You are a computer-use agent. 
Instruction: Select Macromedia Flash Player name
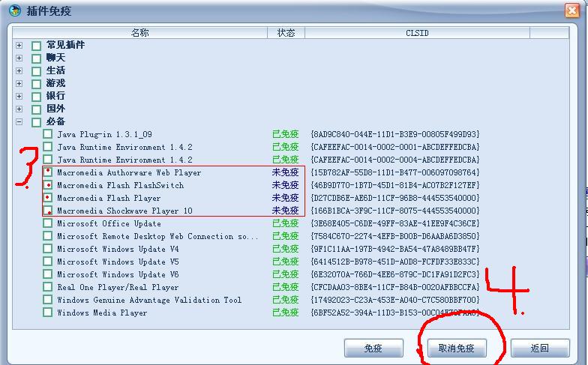point(109,198)
